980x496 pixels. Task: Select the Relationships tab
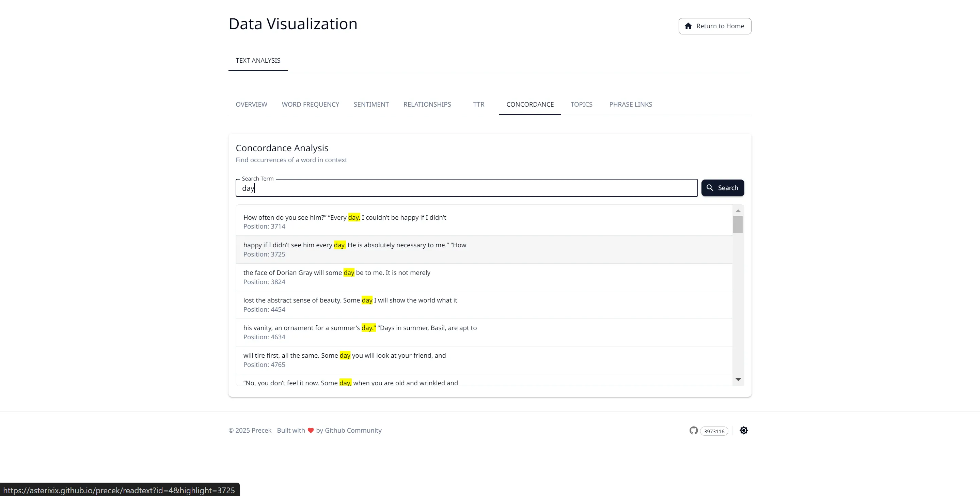(427, 104)
